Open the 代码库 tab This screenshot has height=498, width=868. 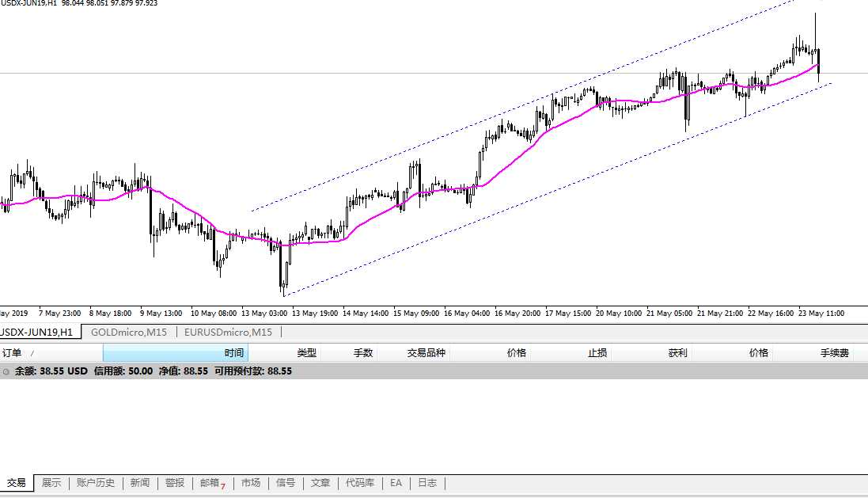[x=360, y=483]
